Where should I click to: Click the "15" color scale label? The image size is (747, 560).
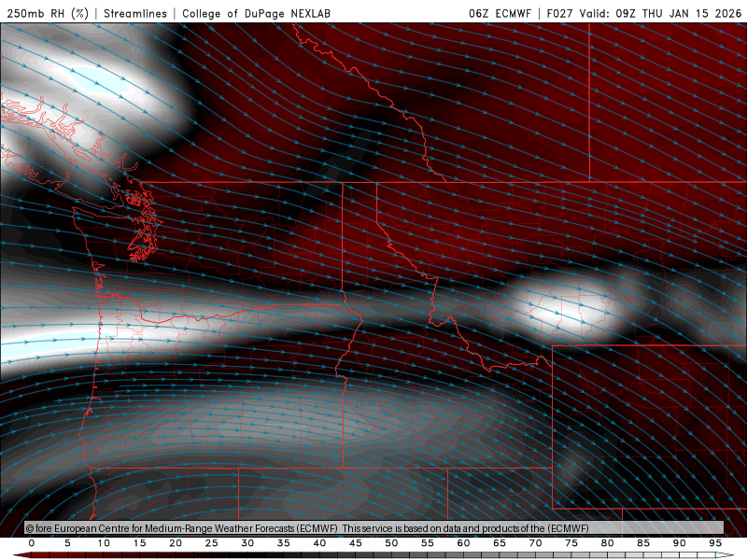[139, 543]
